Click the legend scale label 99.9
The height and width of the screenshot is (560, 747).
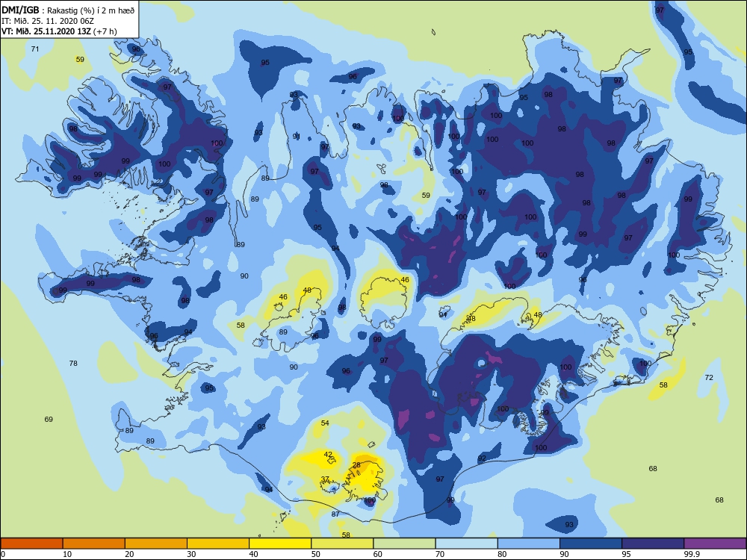coord(691,554)
